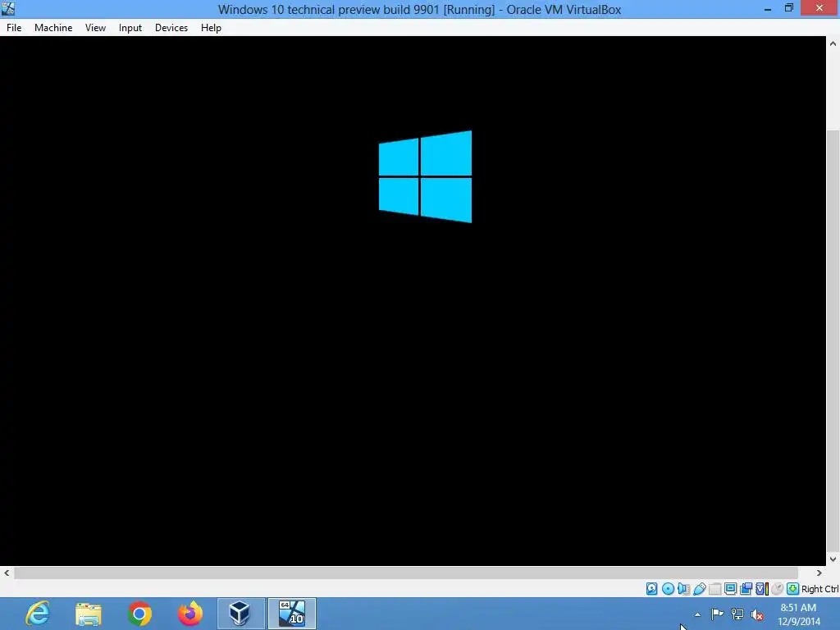Click the audio status icon
Viewport: 840px width, 630px height.
[683, 589]
